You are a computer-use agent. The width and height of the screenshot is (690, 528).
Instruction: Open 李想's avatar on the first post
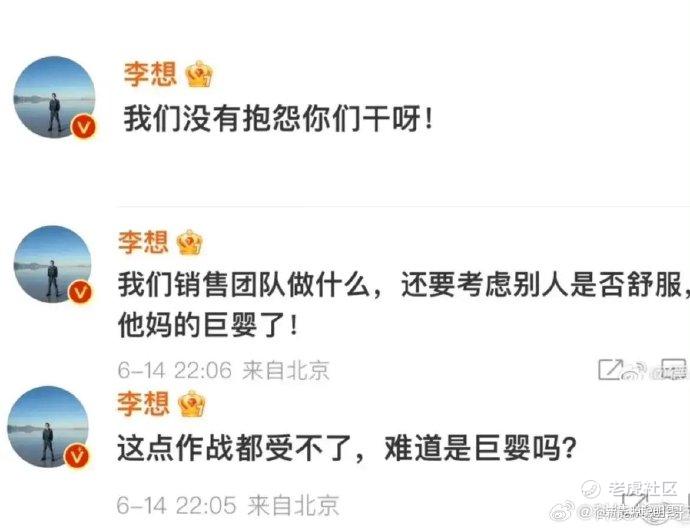[55, 97]
